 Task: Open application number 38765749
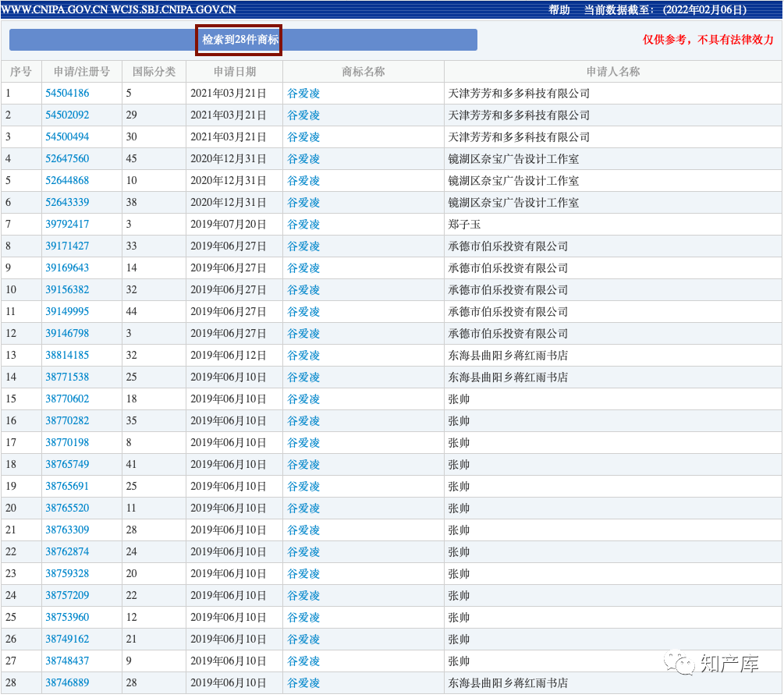(67, 465)
